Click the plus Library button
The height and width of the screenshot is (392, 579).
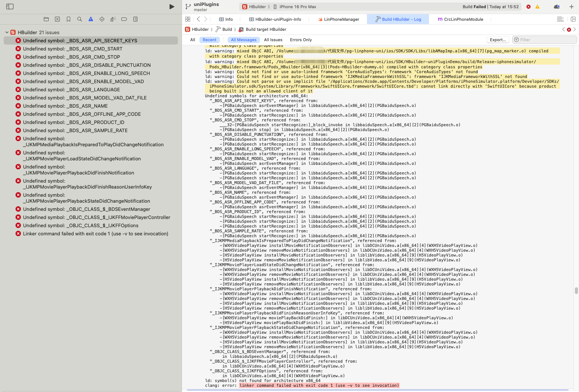(572, 7)
